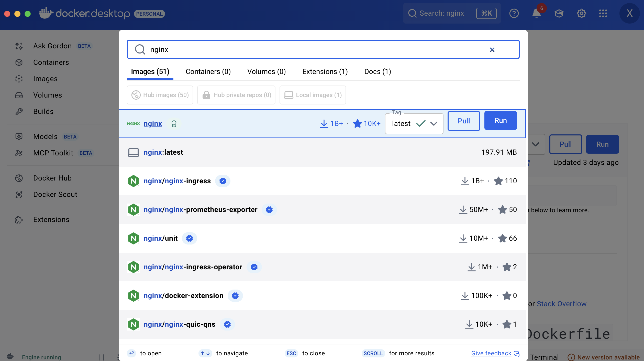This screenshot has height=361, width=644.
Task: Click the background window's Pull button
Action: (565, 144)
